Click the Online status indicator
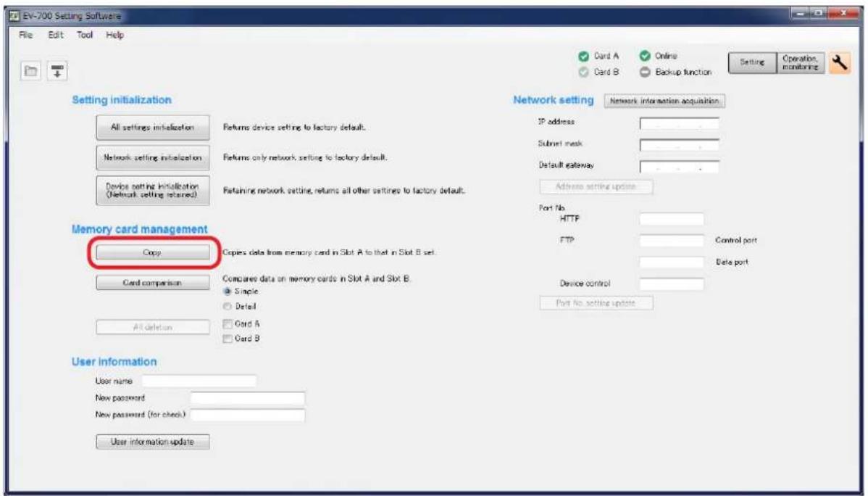The width and height of the screenshot is (868, 496). 644,56
